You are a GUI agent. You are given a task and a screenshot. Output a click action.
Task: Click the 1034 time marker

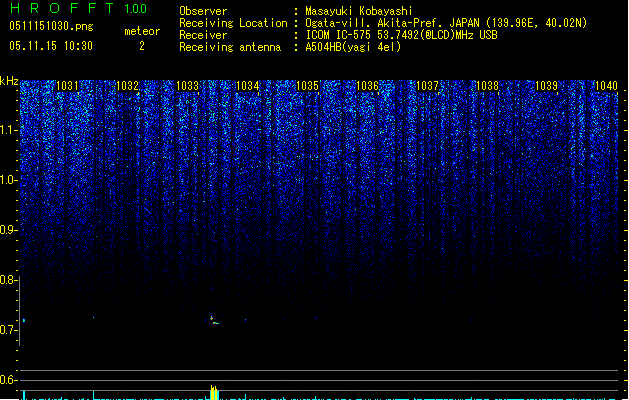[248, 86]
